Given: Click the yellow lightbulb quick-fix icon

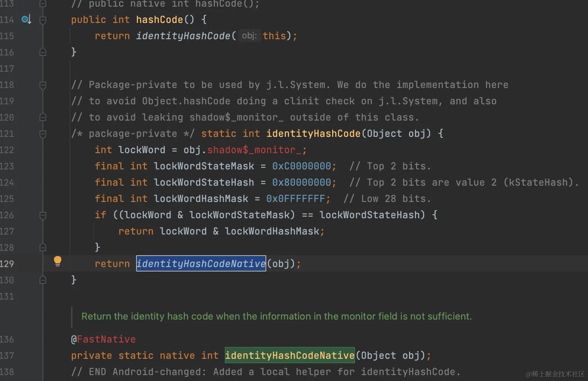Looking at the screenshot, I should [58, 261].
